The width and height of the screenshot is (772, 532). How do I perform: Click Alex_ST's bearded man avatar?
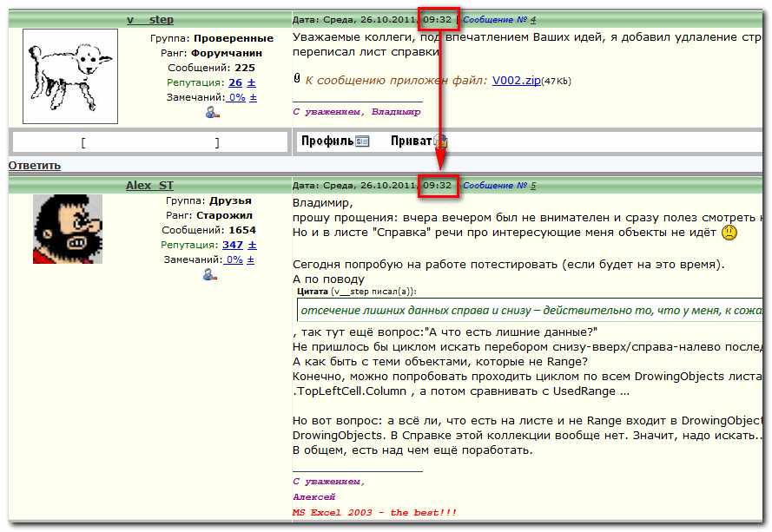[x=68, y=229]
